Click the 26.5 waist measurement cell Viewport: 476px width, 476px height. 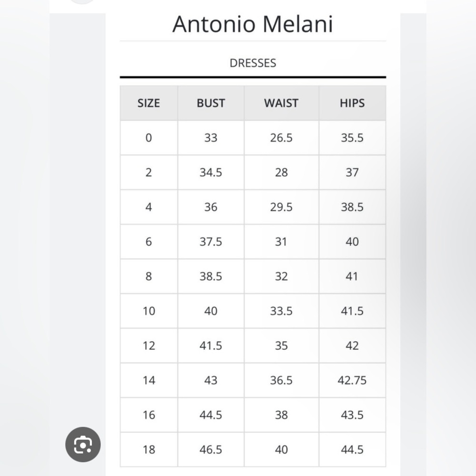(281, 138)
